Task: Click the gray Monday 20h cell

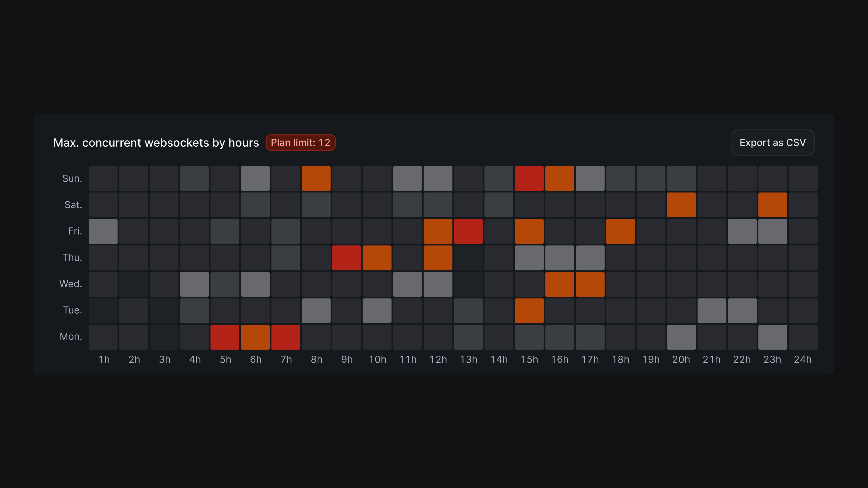Action: click(681, 337)
